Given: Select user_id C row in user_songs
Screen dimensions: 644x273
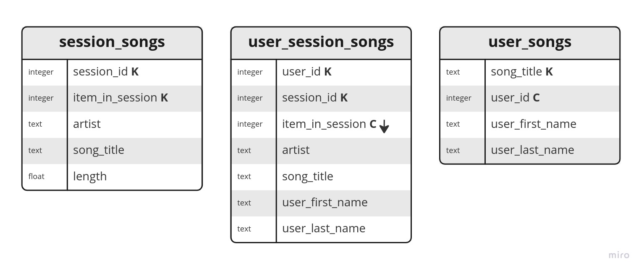Looking at the screenshot, I should tap(530, 98).
